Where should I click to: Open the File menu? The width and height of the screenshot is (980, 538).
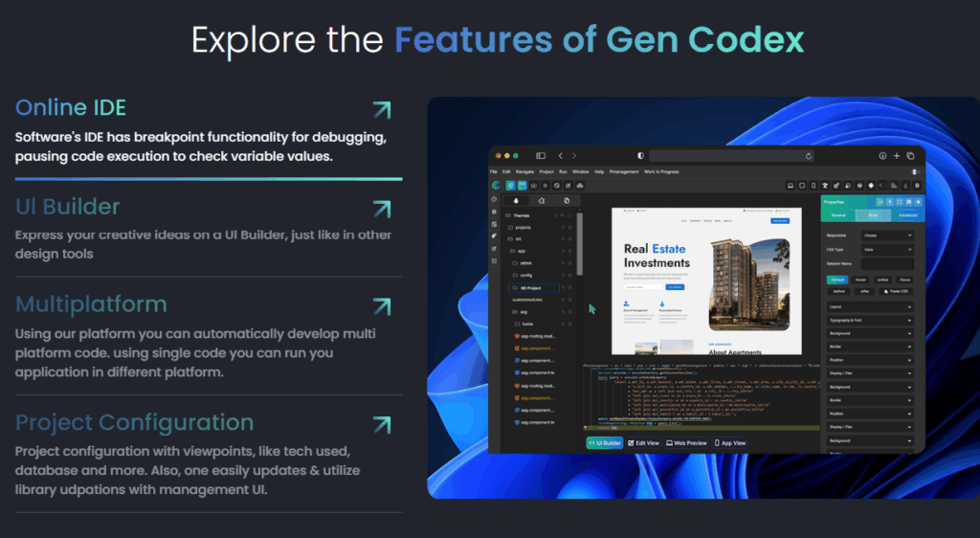(x=494, y=172)
